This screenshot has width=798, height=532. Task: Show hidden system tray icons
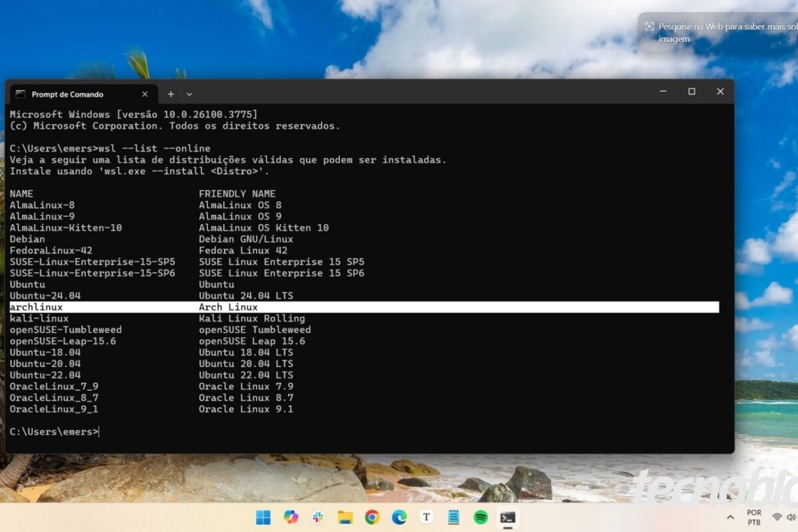coord(731,517)
